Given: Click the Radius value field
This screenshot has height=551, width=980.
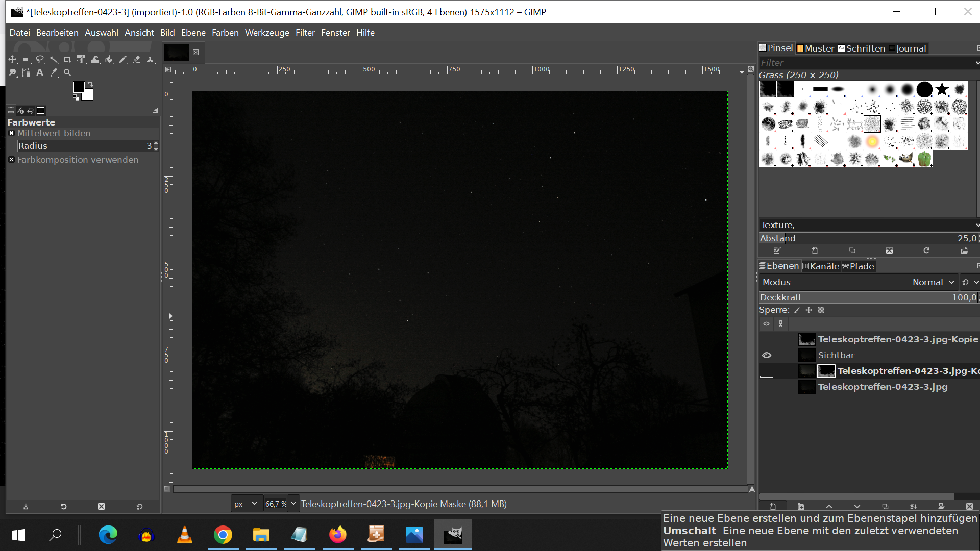Looking at the screenshot, I should 85,146.
